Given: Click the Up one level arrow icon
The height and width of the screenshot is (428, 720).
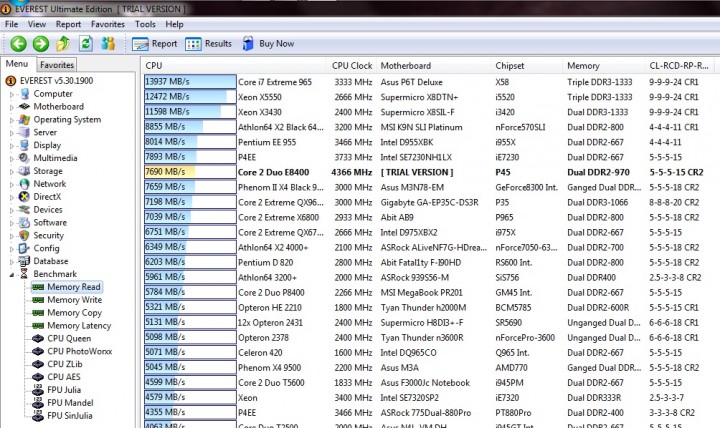Looking at the screenshot, I should [63, 44].
